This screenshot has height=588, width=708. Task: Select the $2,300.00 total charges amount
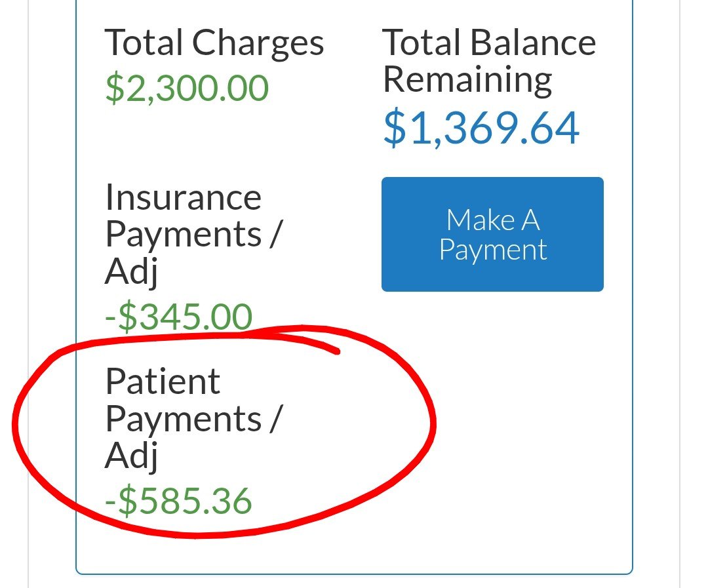[x=187, y=88]
